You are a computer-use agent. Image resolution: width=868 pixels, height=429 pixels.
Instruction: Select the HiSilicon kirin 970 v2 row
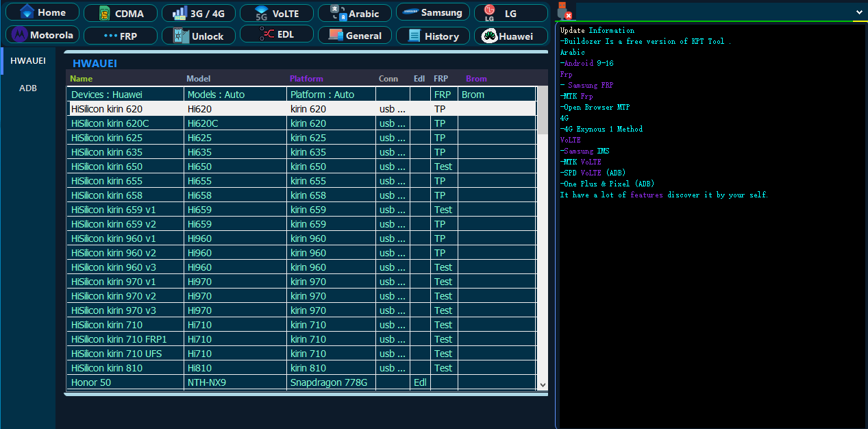coord(301,296)
